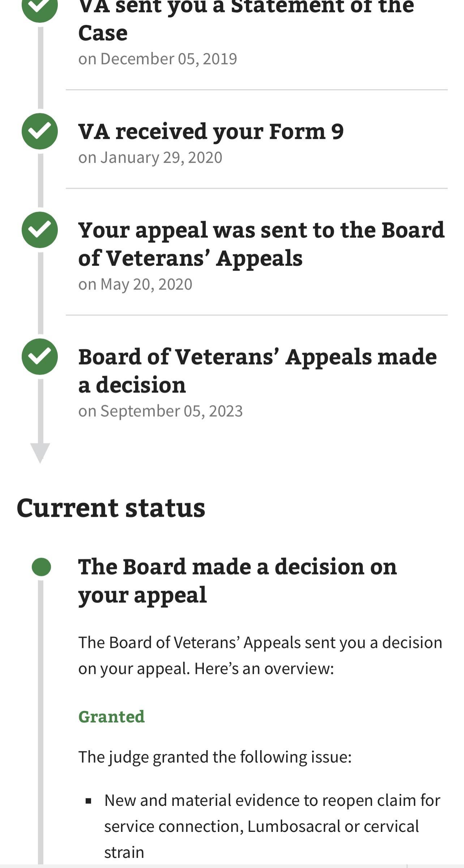Screen dimensions: 464x868
Task: Select the "on September 05, 2023" date
Action: 160,411
